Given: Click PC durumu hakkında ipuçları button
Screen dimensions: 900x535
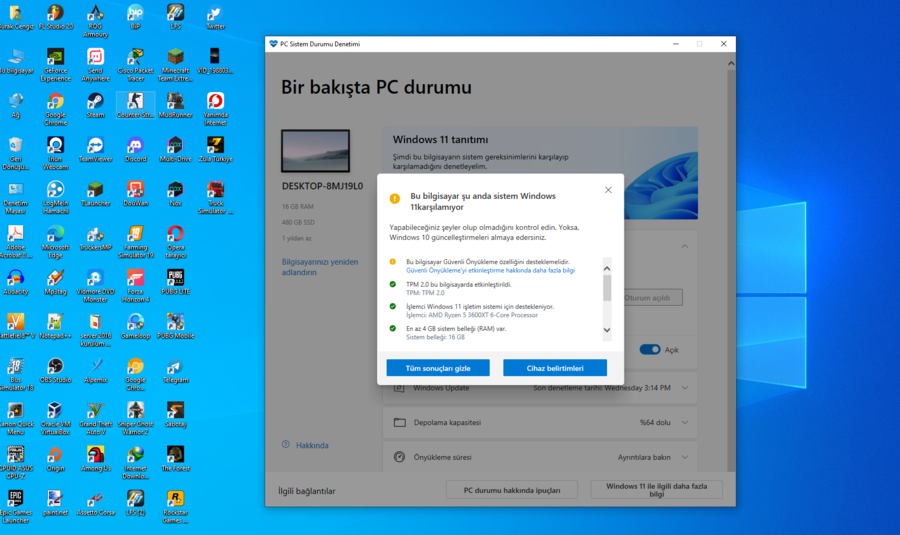Looking at the screenshot, I should 511,490.
